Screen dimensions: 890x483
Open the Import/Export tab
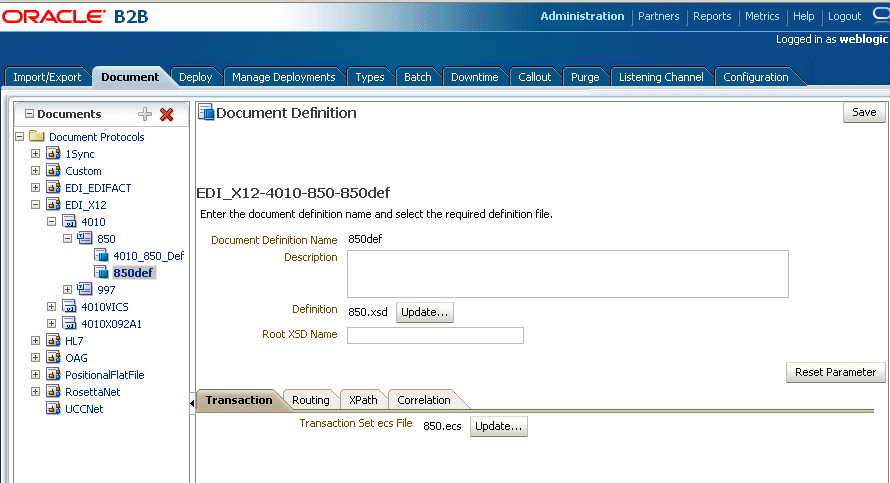[x=47, y=77]
